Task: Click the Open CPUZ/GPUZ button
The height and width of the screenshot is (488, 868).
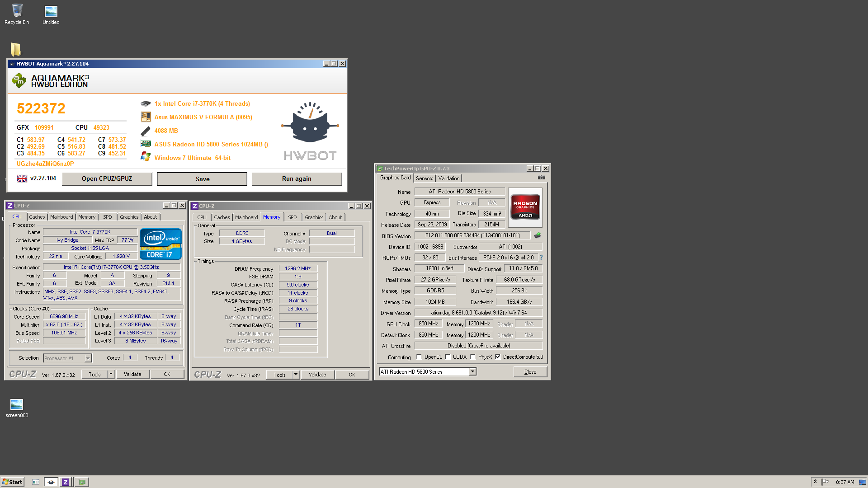Action: pyautogui.click(x=107, y=178)
